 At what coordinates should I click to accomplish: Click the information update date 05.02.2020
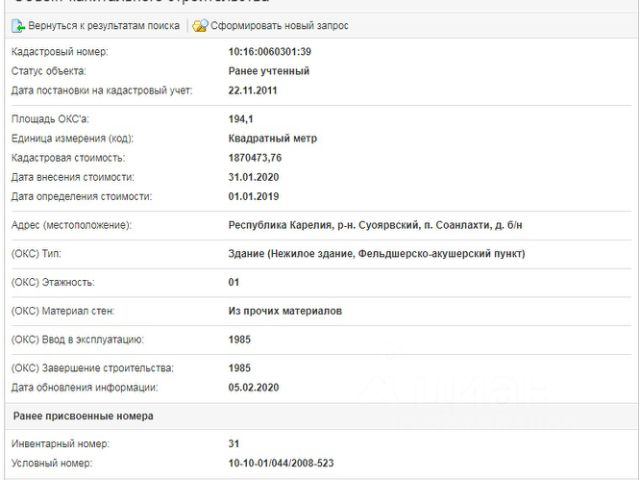pos(253,387)
